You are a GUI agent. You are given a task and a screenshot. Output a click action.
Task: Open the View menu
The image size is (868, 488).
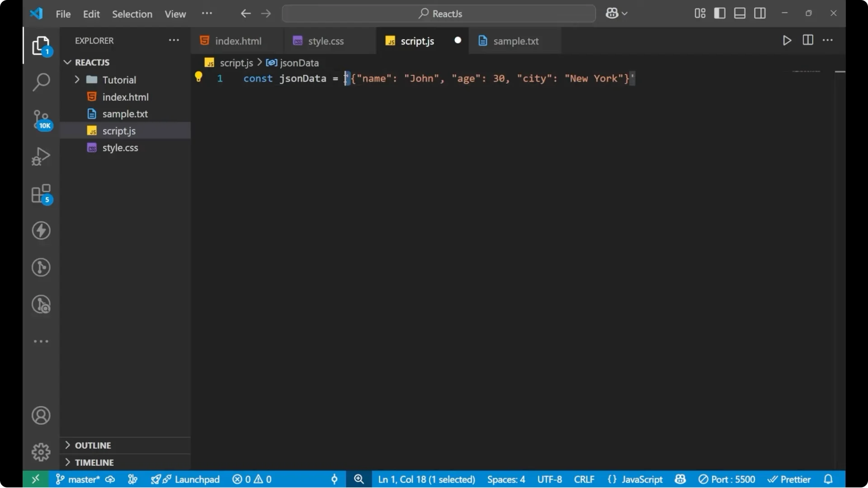pyautogui.click(x=175, y=14)
